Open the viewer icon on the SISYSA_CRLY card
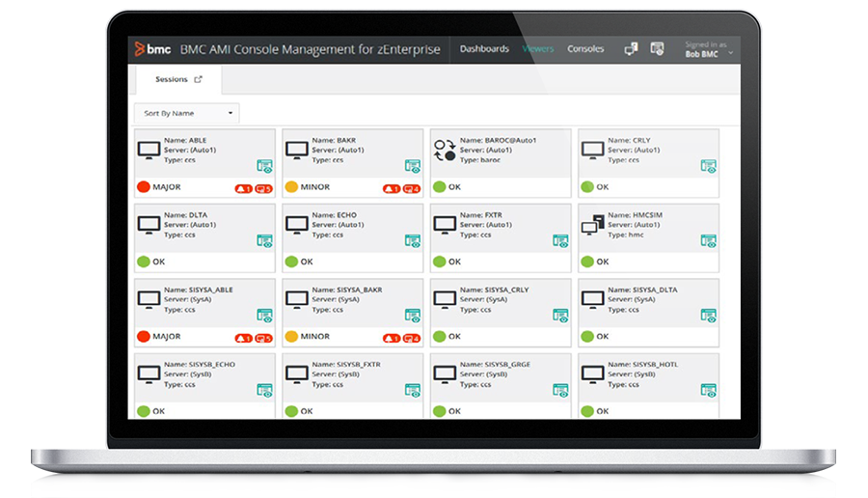 point(559,316)
